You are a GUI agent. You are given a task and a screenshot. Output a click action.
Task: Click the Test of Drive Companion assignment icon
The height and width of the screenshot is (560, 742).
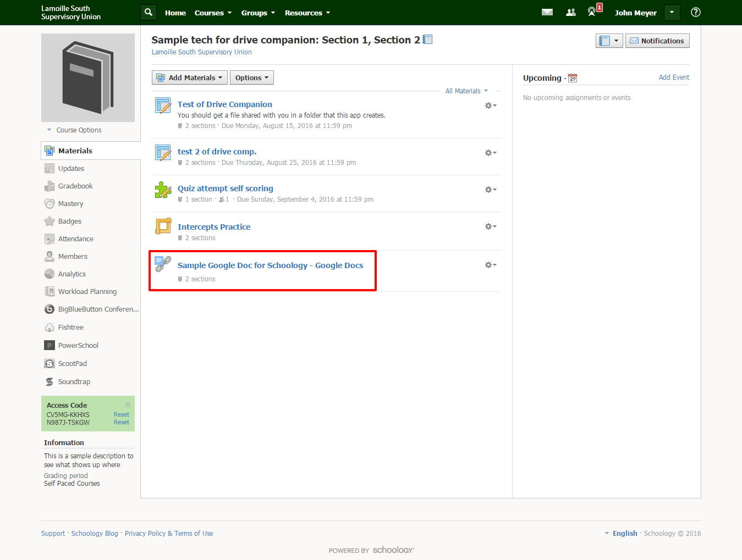tap(163, 106)
